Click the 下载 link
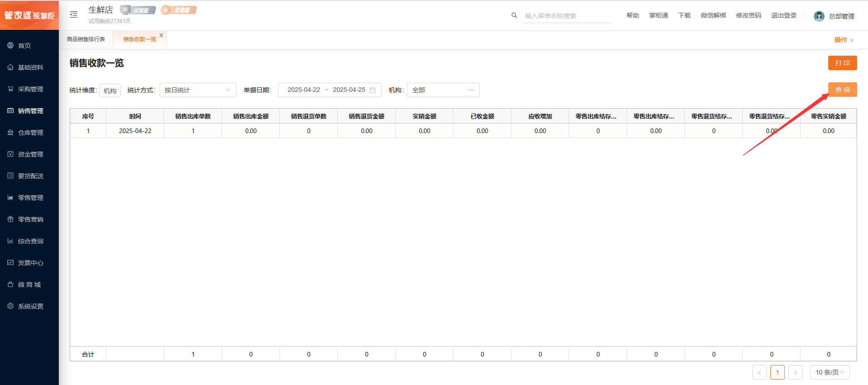The width and height of the screenshot is (868, 385). click(x=684, y=15)
